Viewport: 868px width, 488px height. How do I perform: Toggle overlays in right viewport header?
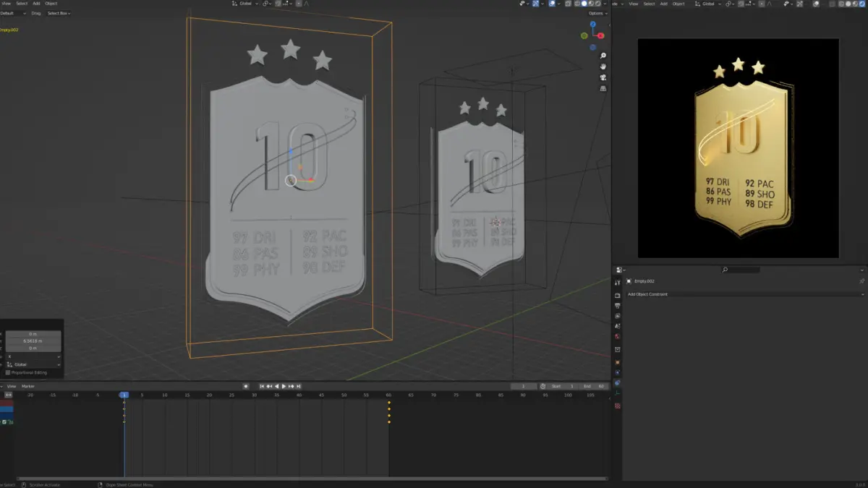point(816,4)
